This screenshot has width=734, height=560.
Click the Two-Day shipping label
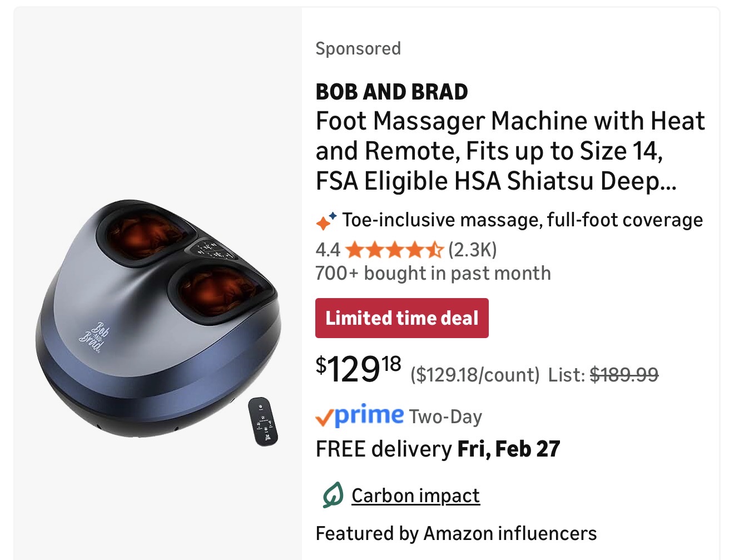445,417
